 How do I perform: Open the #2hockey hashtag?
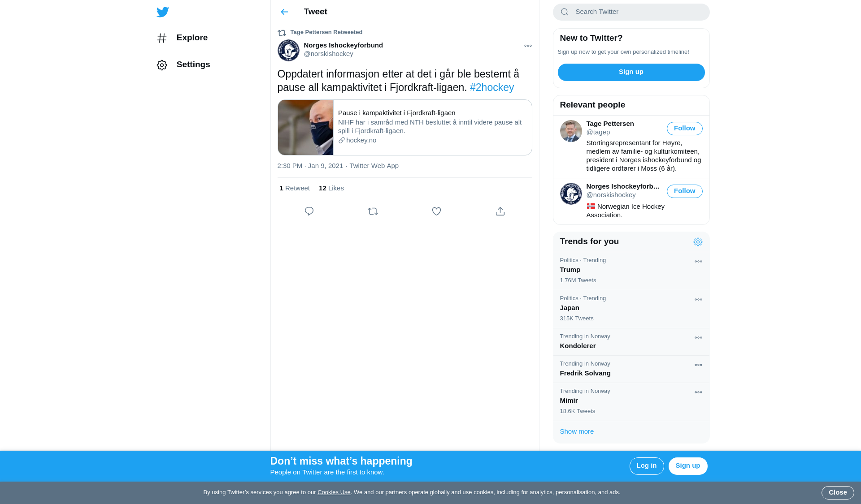click(491, 87)
